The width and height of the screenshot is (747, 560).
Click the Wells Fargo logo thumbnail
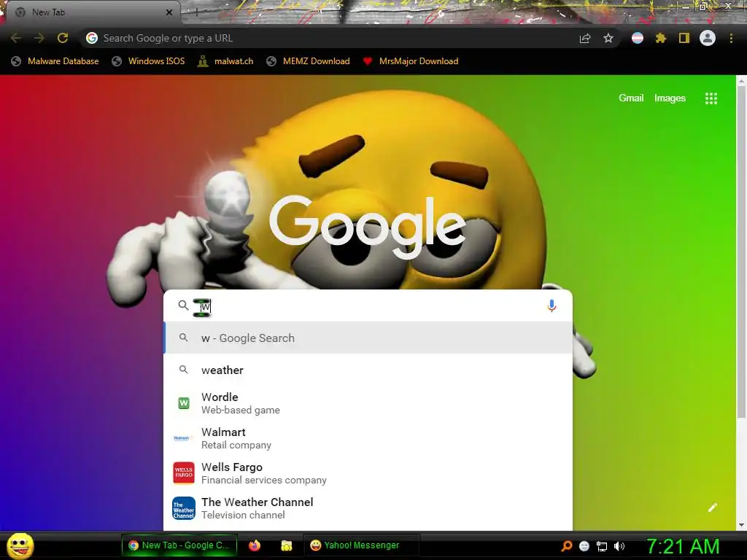click(184, 472)
